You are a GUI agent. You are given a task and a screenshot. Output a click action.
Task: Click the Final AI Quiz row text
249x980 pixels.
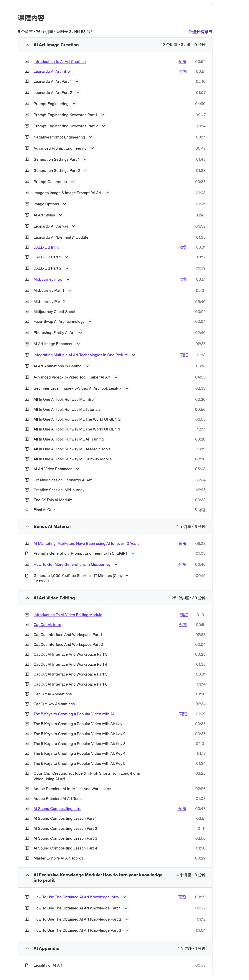44,510
